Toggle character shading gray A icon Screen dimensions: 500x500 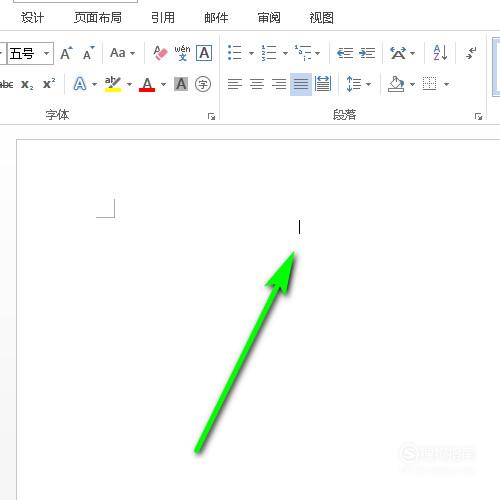click(181, 84)
